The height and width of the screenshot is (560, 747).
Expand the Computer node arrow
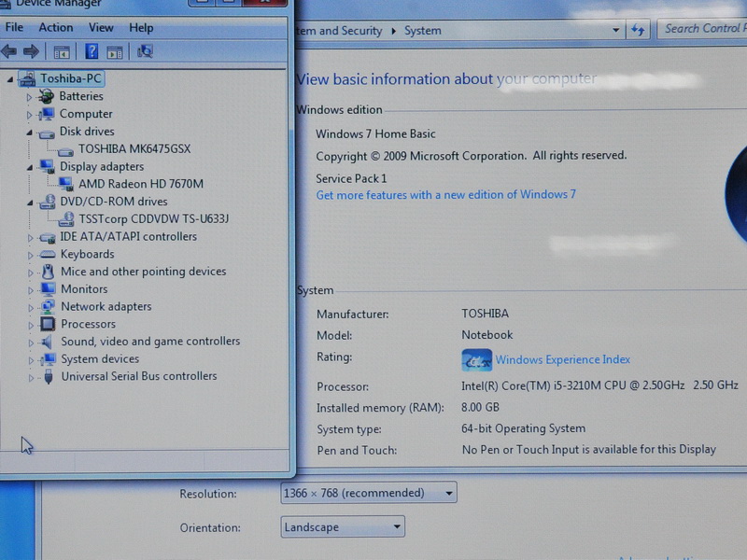pyautogui.click(x=29, y=115)
